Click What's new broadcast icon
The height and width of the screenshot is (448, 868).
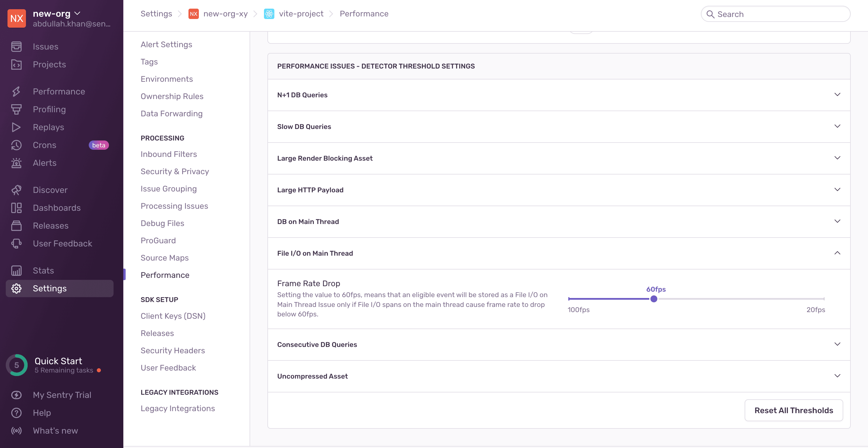click(16, 430)
